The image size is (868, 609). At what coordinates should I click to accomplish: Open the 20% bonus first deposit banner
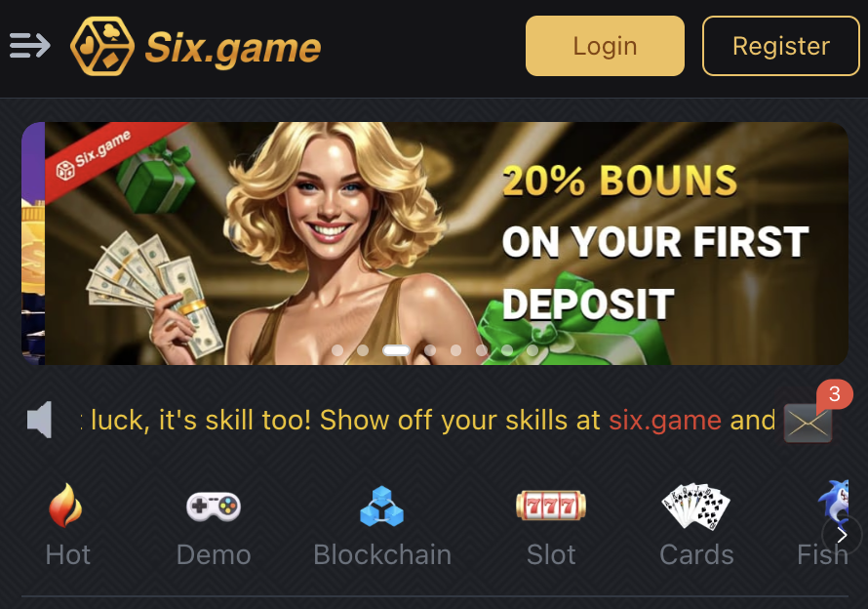coord(446,243)
